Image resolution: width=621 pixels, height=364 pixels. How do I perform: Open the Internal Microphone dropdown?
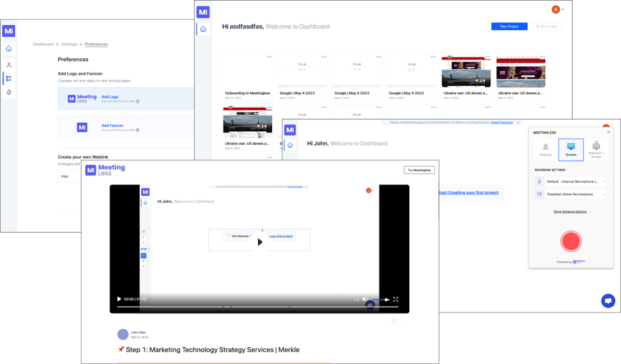coord(570,182)
